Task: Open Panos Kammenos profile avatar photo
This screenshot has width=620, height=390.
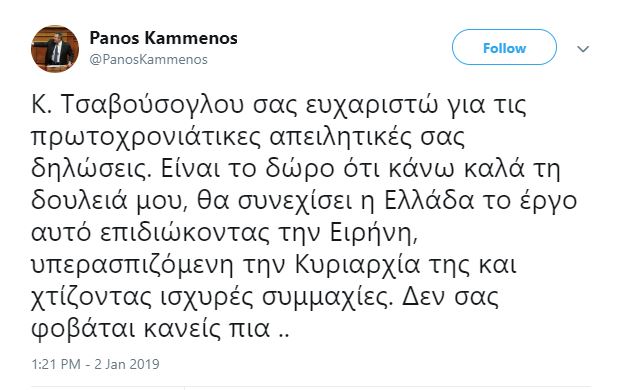Action: click(55, 49)
